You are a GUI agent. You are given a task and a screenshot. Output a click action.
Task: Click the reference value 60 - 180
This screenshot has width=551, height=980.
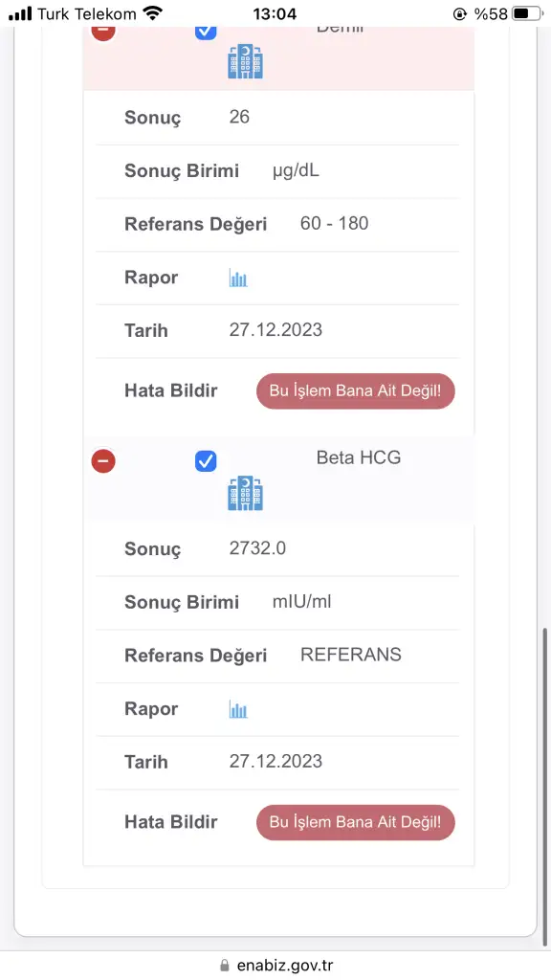[x=334, y=223]
